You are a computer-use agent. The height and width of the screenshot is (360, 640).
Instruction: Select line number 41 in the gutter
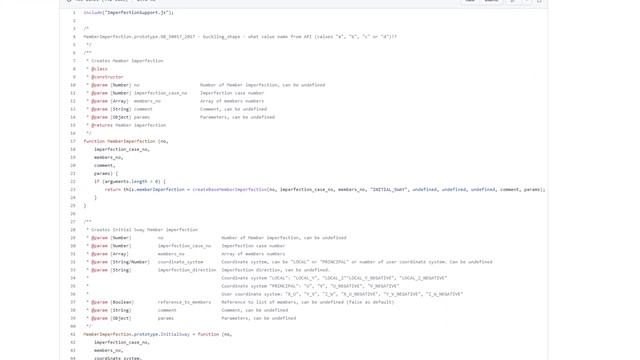click(x=73, y=334)
